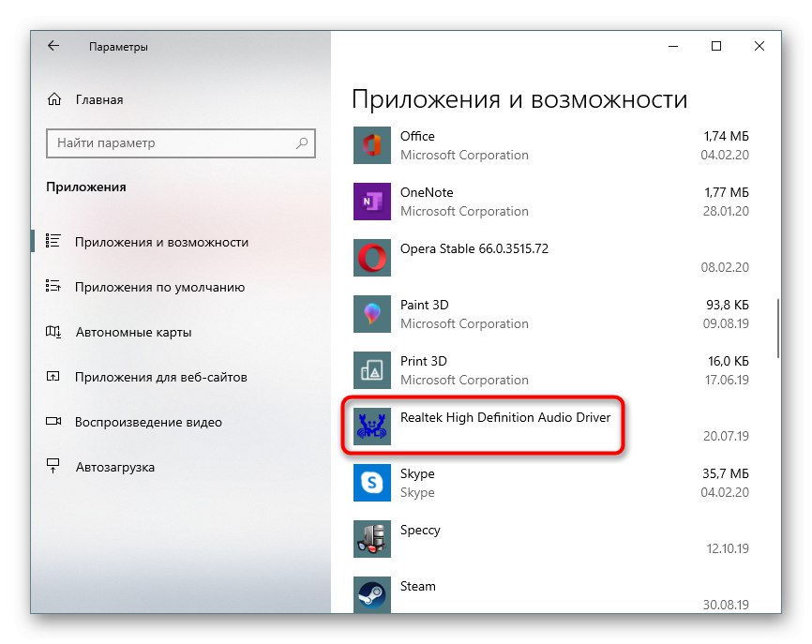Click the Paint 3D app icon
Screen dimensions: 812x644
[x=372, y=314]
